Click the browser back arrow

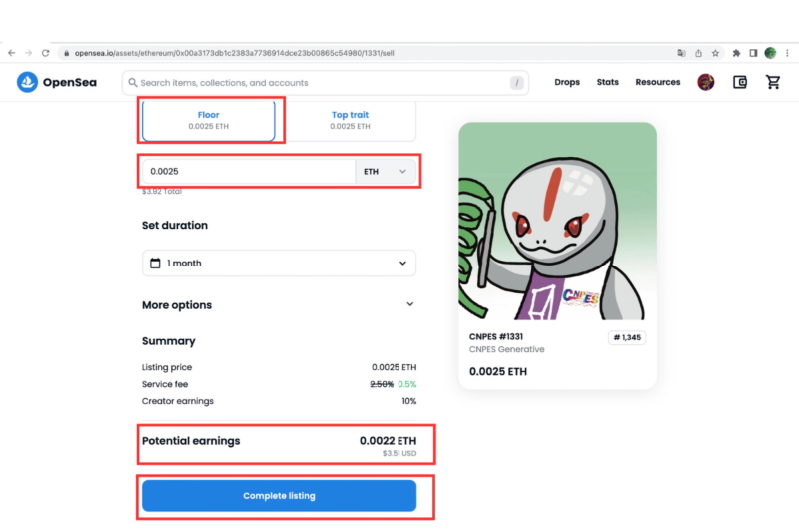(11, 53)
